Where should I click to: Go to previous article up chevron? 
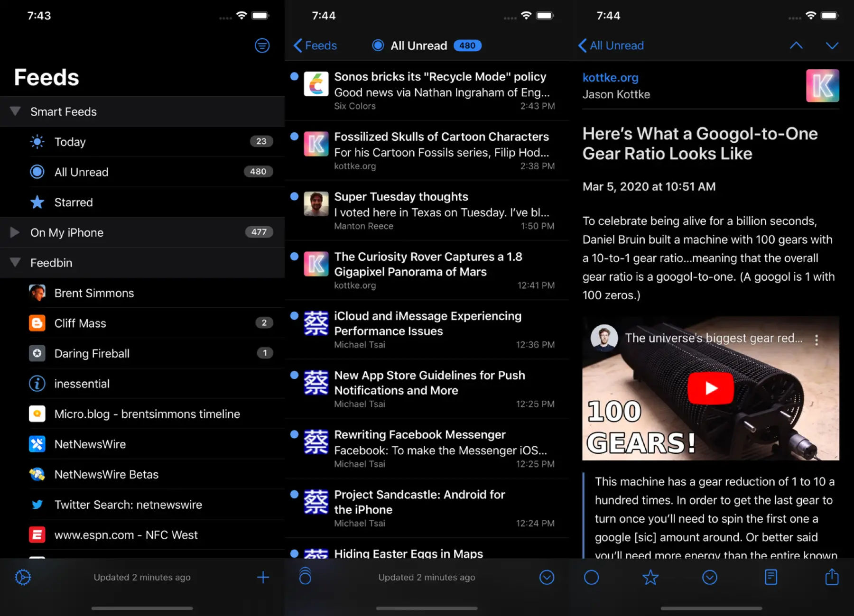coord(796,46)
